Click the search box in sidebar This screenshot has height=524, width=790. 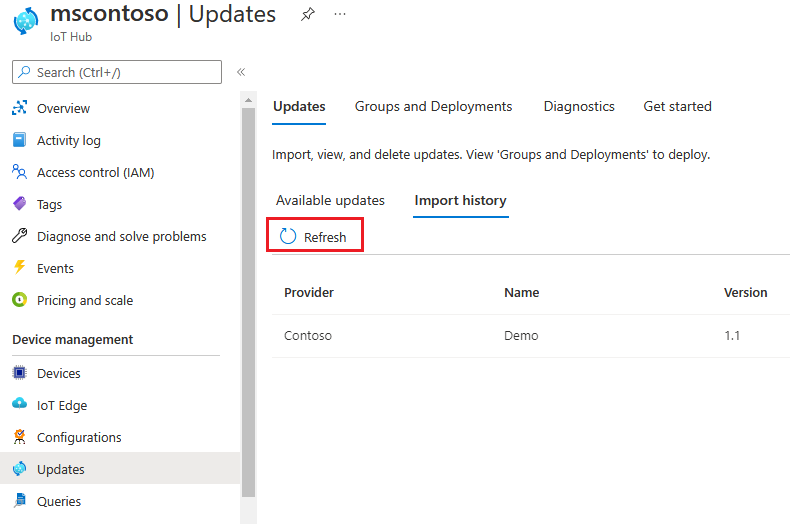[x=117, y=72]
